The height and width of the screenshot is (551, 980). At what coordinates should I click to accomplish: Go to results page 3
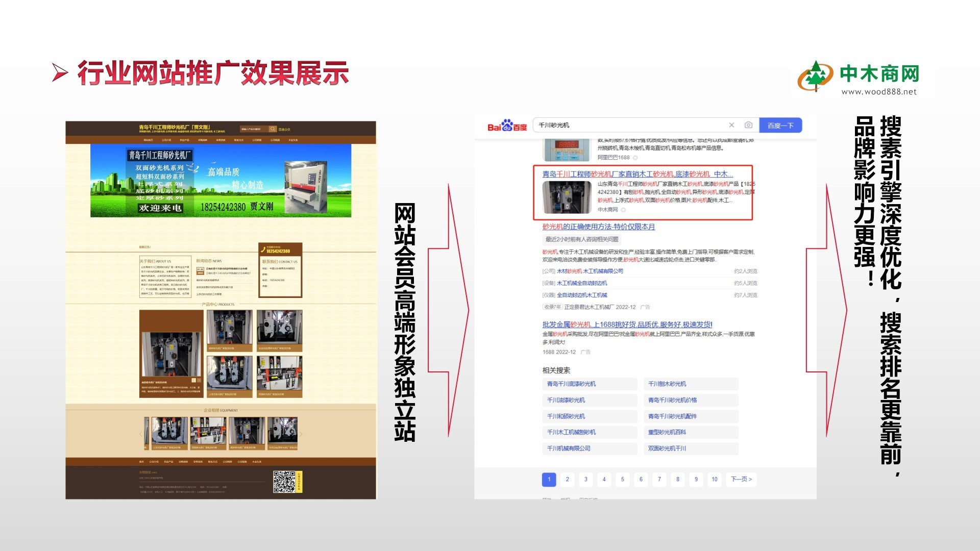[x=585, y=479]
